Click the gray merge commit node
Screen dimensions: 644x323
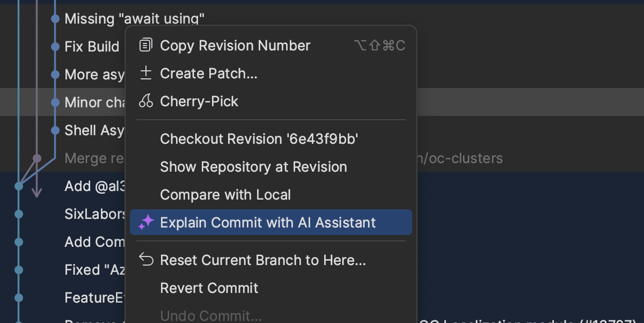(36, 158)
